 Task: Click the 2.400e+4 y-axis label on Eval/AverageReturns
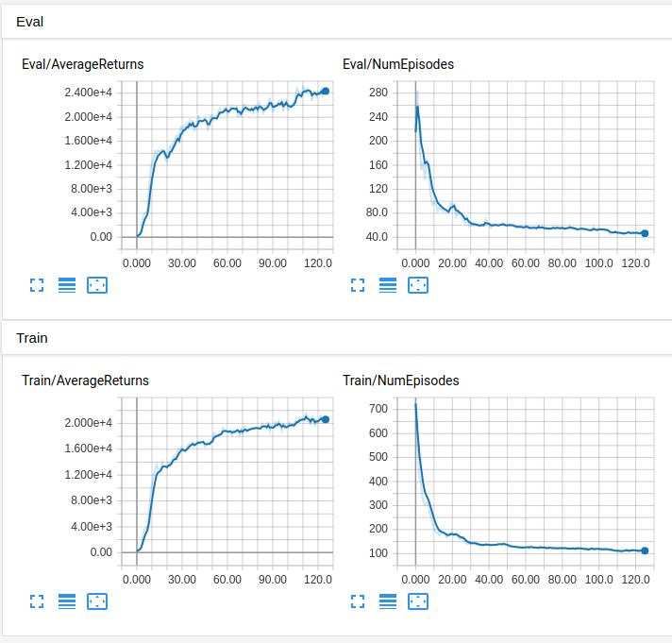point(89,93)
